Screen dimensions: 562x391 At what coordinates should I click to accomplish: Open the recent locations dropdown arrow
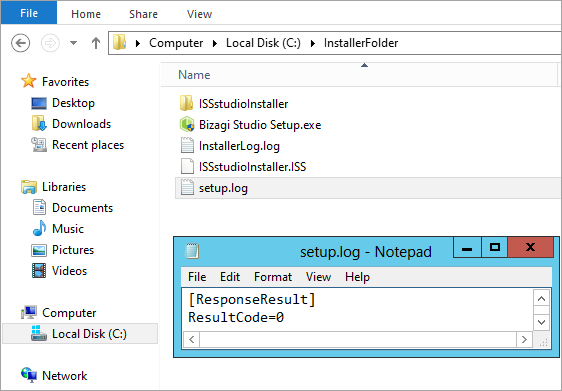point(73,43)
